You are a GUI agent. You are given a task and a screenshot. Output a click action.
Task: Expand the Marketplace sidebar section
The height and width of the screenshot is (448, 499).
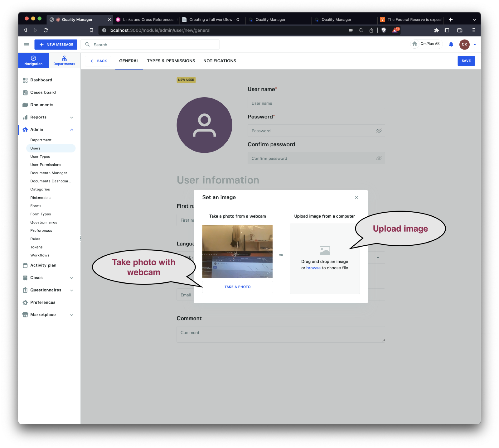[71, 315]
